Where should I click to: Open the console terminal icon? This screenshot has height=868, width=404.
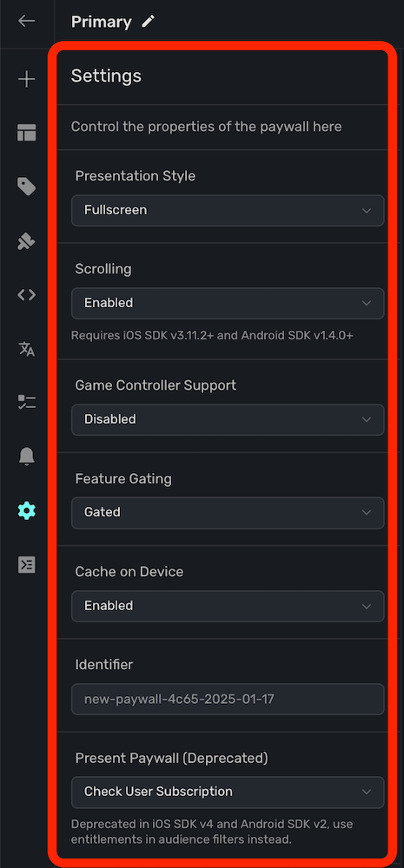27,564
